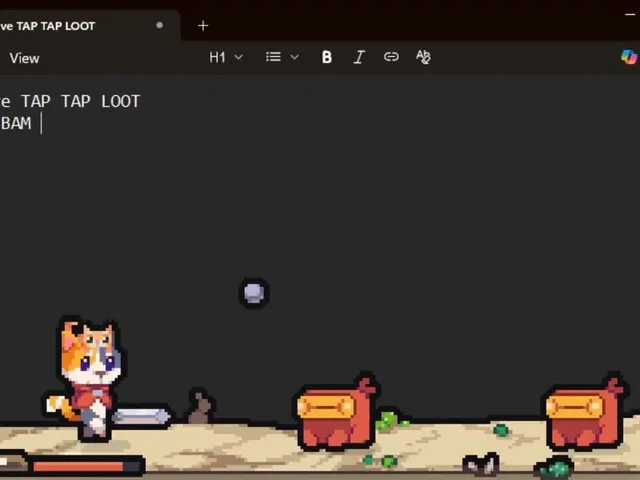Clear formatting with the Ab eraser icon
Screen dimensions: 640x480
tap(423, 57)
